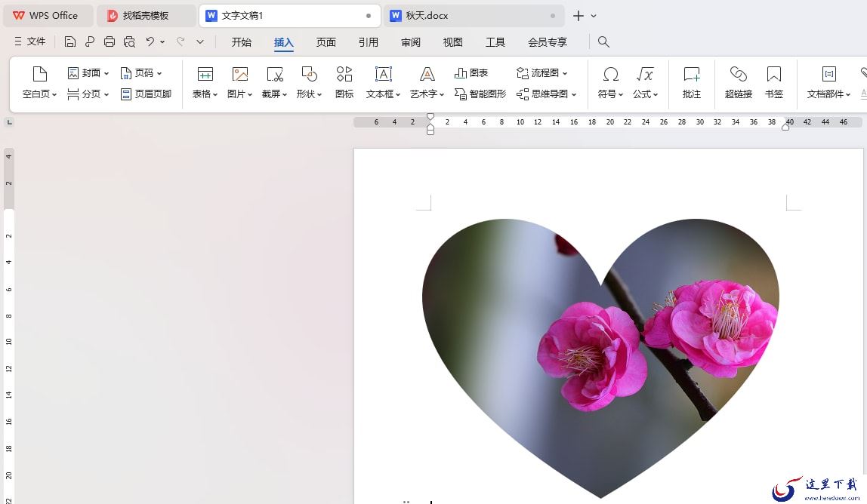Open the 文件 menu
Viewport: 867px width, 504px height.
tap(30, 41)
